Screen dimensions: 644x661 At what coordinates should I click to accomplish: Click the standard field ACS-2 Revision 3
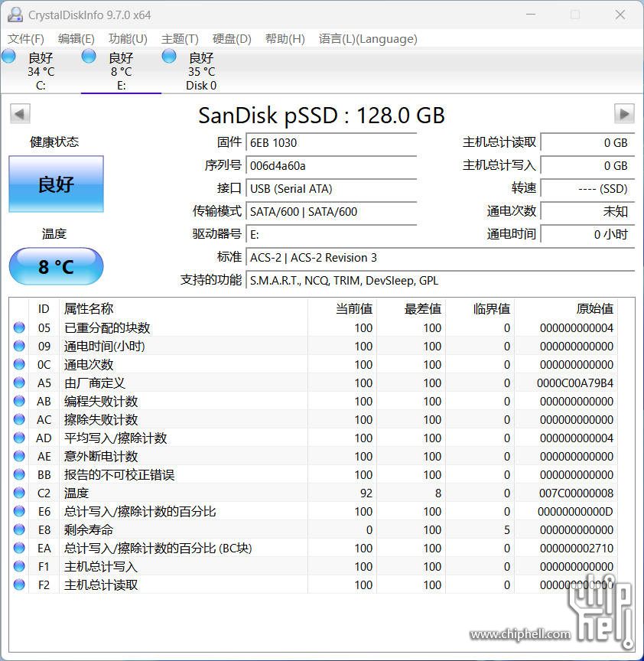pyautogui.click(x=441, y=257)
